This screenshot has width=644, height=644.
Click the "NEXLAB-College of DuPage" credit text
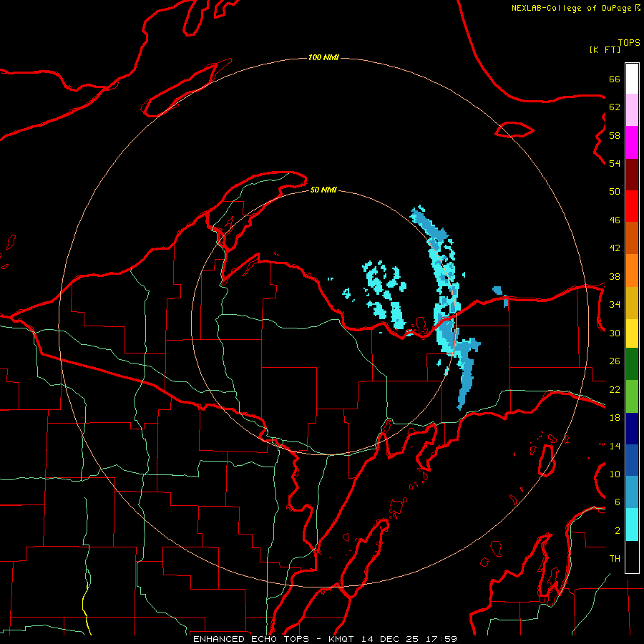pos(571,8)
